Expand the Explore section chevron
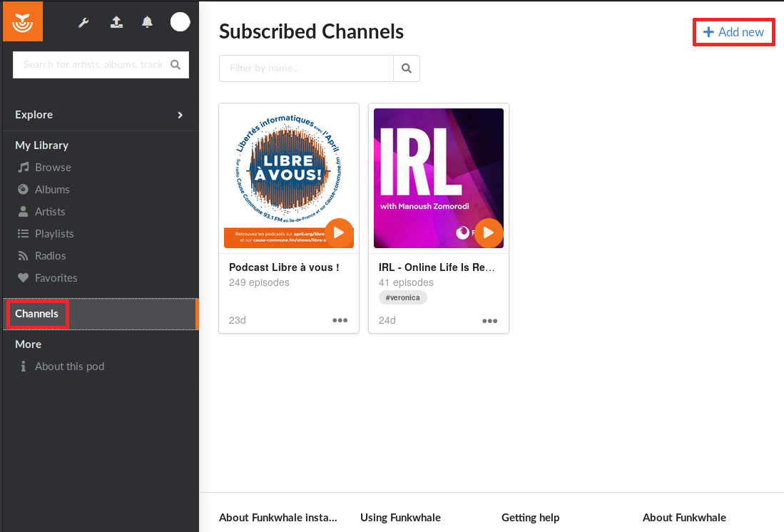The width and height of the screenshot is (784, 532). 180,115
